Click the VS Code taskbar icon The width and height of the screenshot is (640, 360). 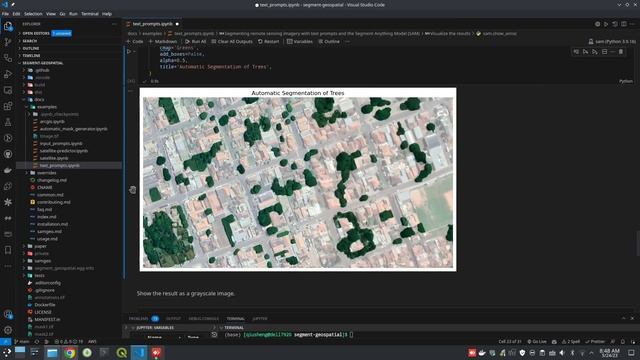pos(139,353)
